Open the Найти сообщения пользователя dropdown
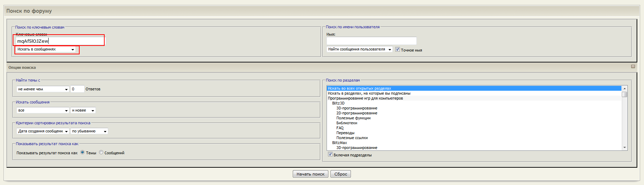 click(359, 49)
